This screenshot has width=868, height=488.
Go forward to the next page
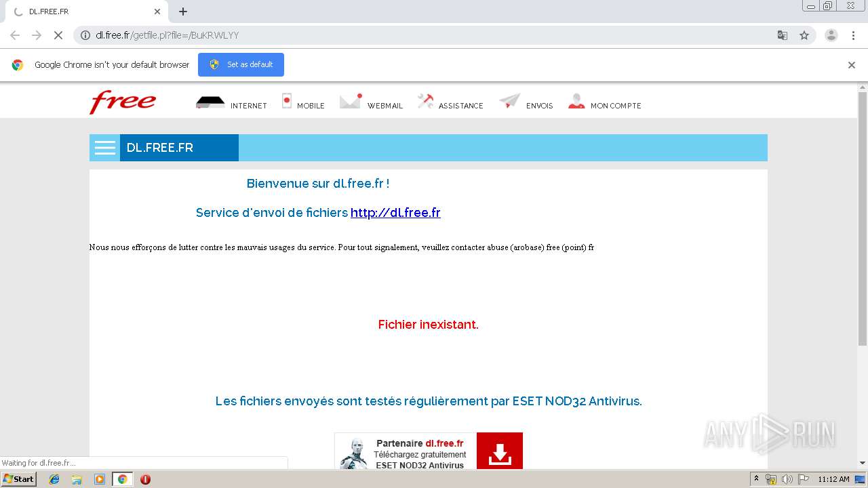pos(37,35)
